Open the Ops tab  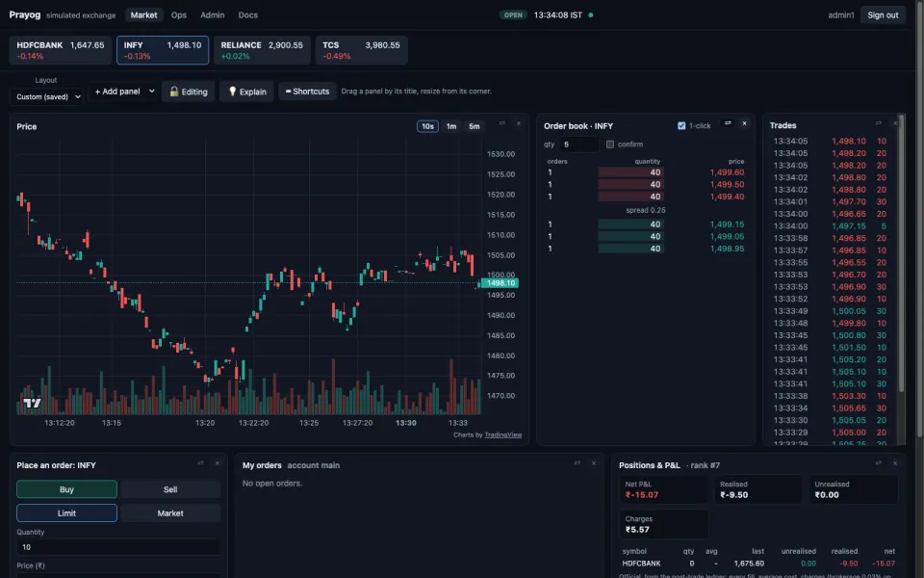179,14
